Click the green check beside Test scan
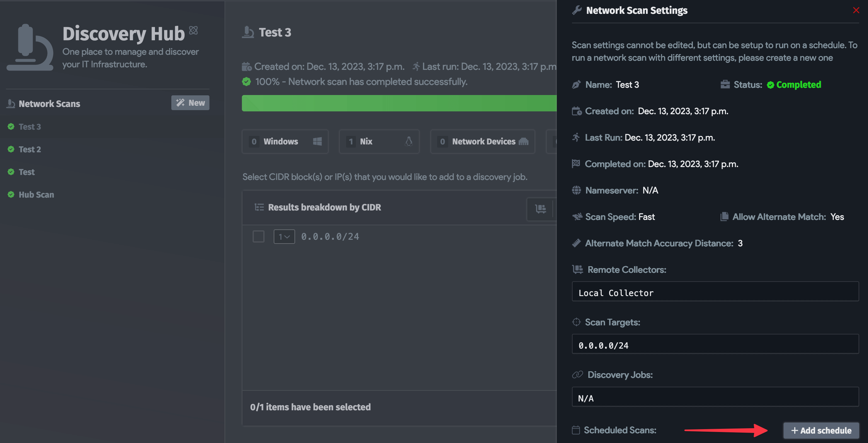This screenshot has width=868, height=443. tap(11, 172)
